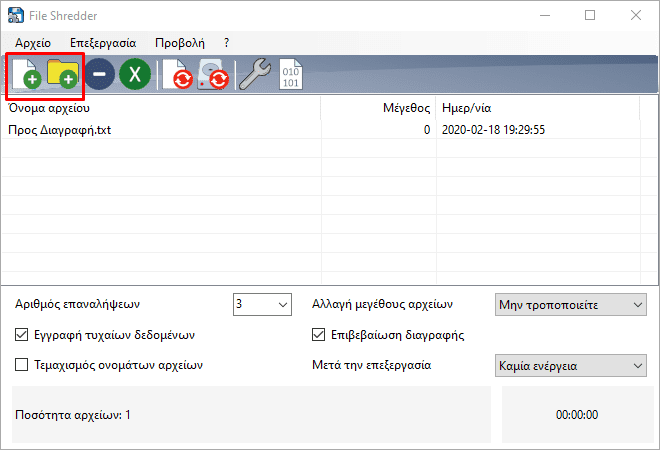This screenshot has width=660, height=450.
Task: Click the 00:00:00 timer display
Action: pyautogui.click(x=577, y=415)
